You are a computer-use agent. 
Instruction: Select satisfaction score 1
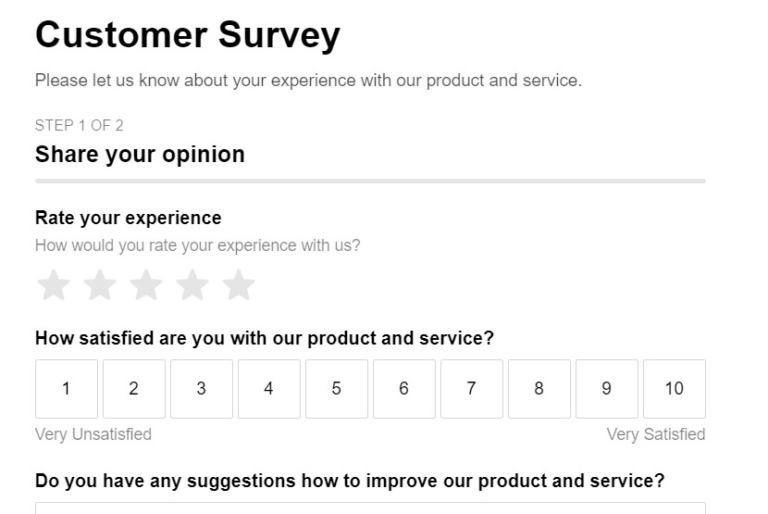click(x=66, y=389)
